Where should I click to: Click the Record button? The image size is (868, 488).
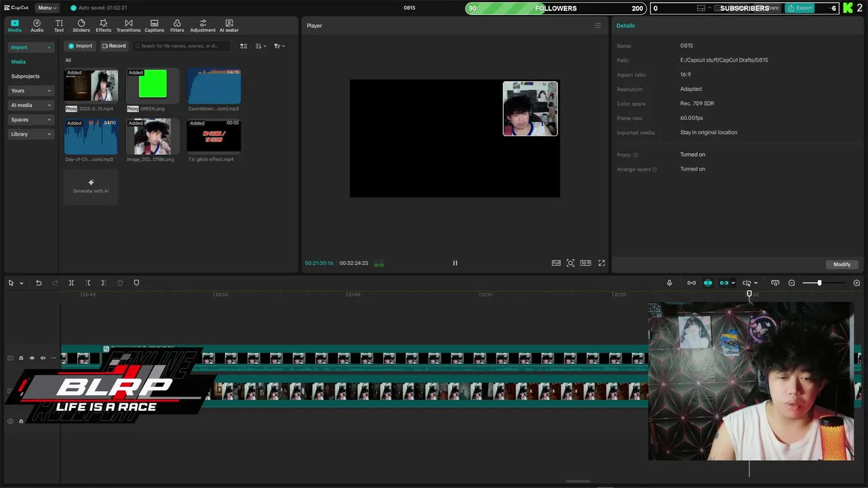click(x=114, y=46)
